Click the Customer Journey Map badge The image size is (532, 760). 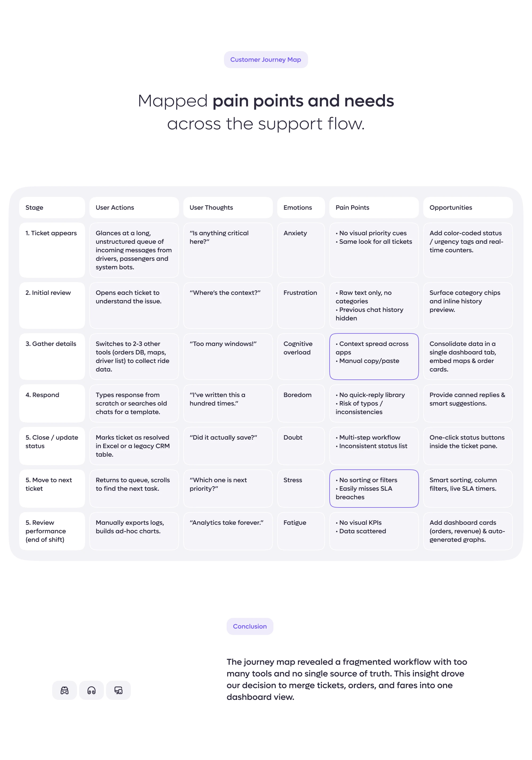click(x=266, y=60)
